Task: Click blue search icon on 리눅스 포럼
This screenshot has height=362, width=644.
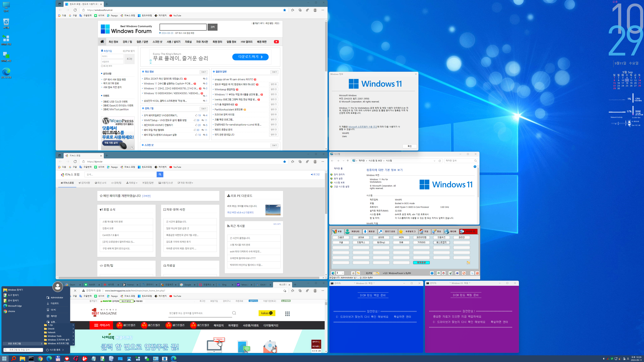Action: coord(160,174)
